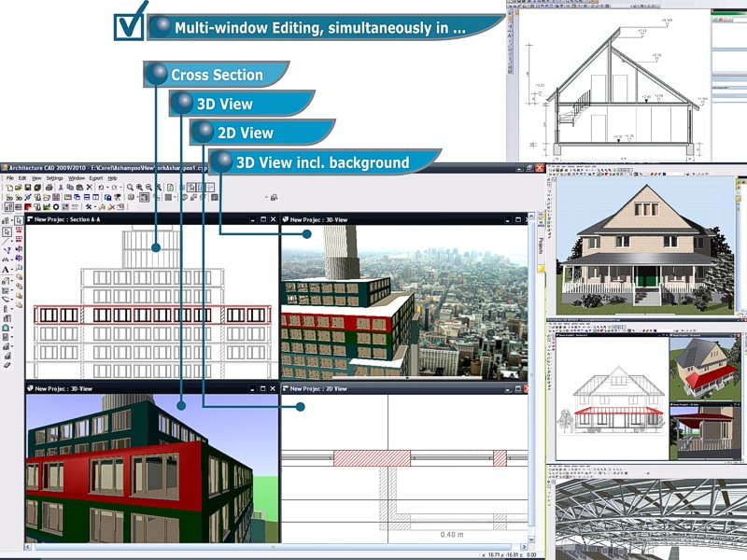Toggle the horizontal split-view button beside it
The image size is (747, 560).
pyautogui.click(x=209, y=187)
